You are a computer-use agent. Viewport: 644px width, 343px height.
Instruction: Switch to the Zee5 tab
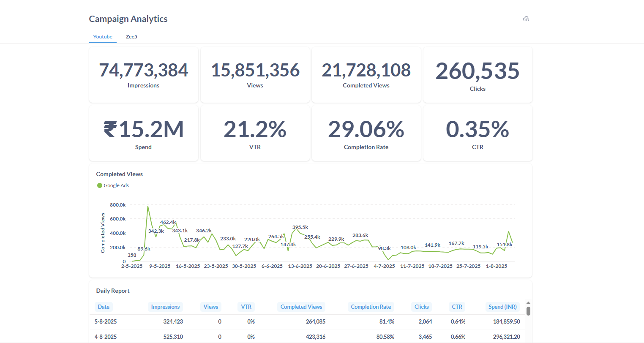coord(131,37)
